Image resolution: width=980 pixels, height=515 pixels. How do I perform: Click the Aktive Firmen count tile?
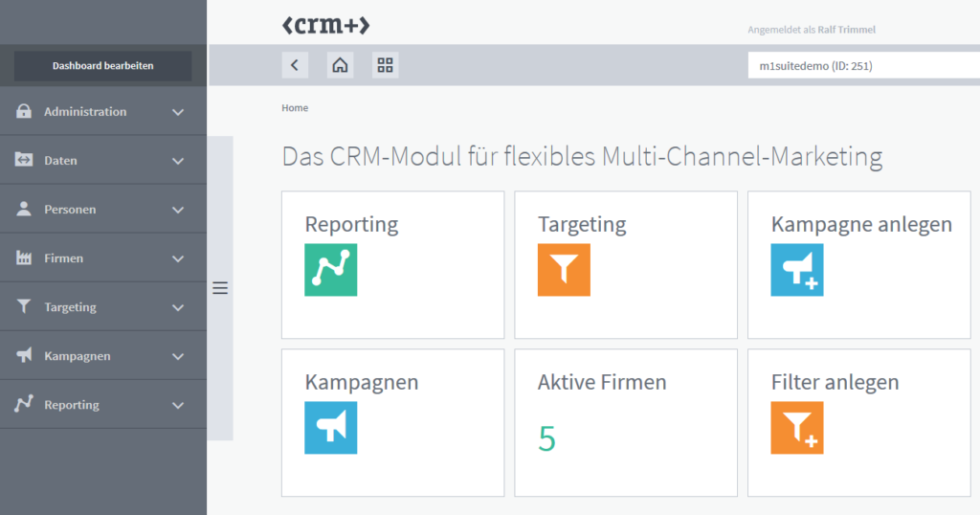point(626,422)
